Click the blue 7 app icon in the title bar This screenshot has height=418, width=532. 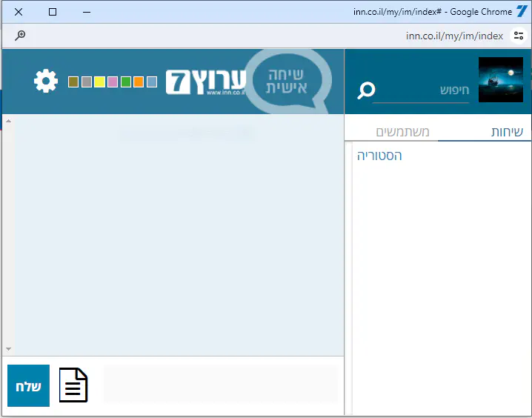click(x=522, y=12)
